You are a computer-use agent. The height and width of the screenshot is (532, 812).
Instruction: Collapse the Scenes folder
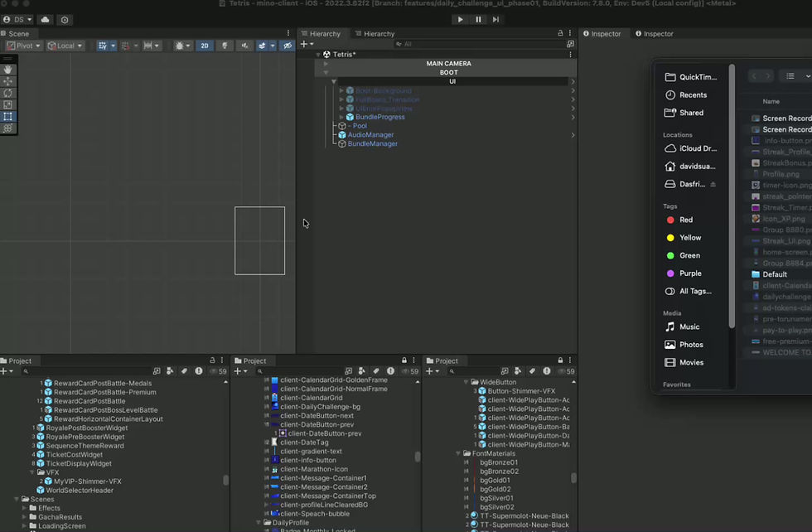pyautogui.click(x=17, y=500)
